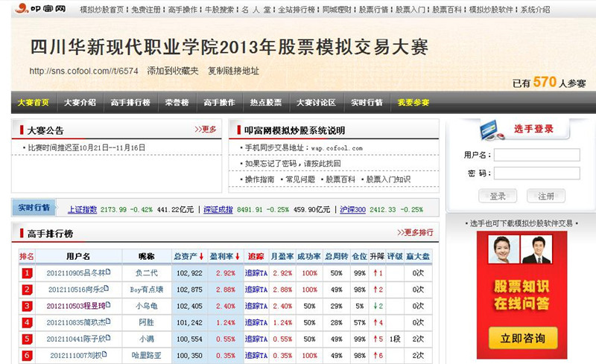Click 追踪TA link for 阿胜
596x364 pixels.
click(x=256, y=322)
